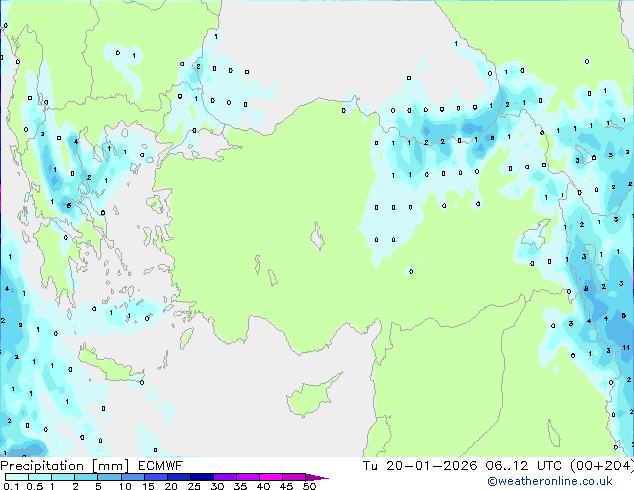The image size is (634, 490).
Task: Click the 40–45 mm bright magenta swatch
Action: pyautogui.click(x=271, y=477)
